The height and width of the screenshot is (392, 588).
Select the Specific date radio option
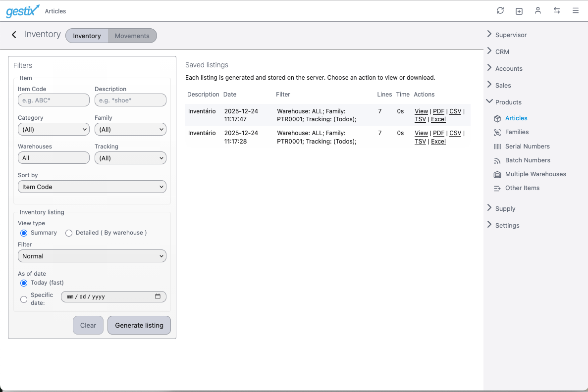pyautogui.click(x=24, y=299)
